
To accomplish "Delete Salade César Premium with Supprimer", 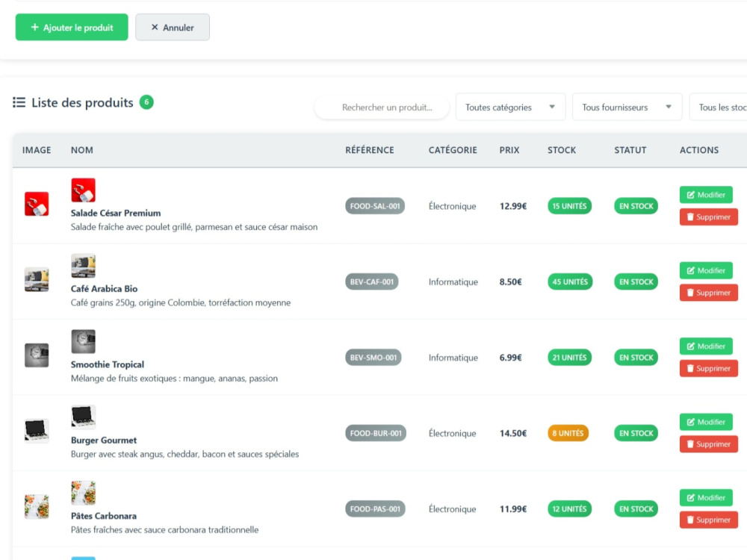I will point(709,217).
